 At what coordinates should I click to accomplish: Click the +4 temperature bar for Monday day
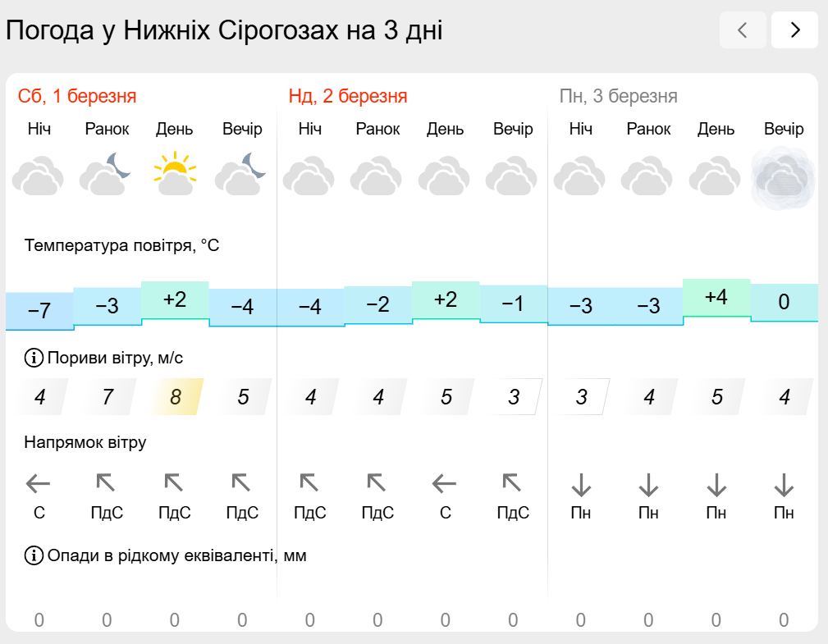pos(716,298)
